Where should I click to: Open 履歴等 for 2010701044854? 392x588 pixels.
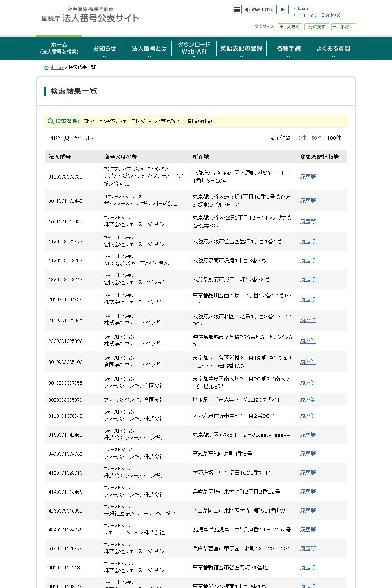308,299
